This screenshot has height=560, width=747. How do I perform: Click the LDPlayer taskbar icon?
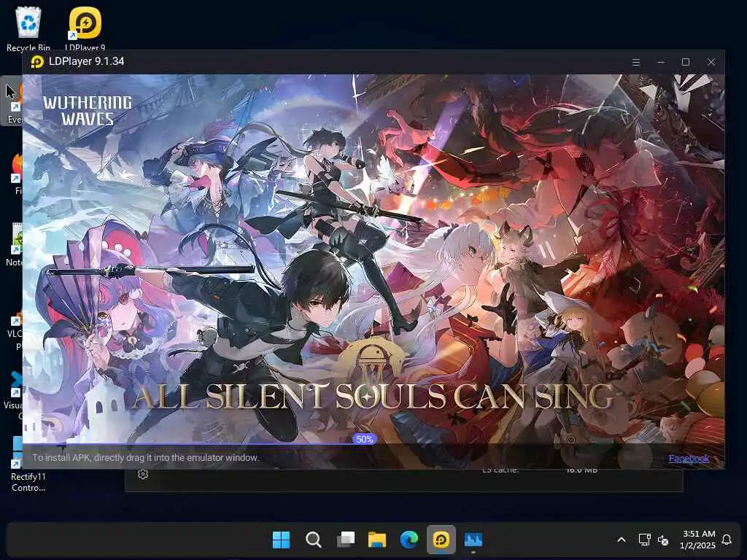(441, 540)
